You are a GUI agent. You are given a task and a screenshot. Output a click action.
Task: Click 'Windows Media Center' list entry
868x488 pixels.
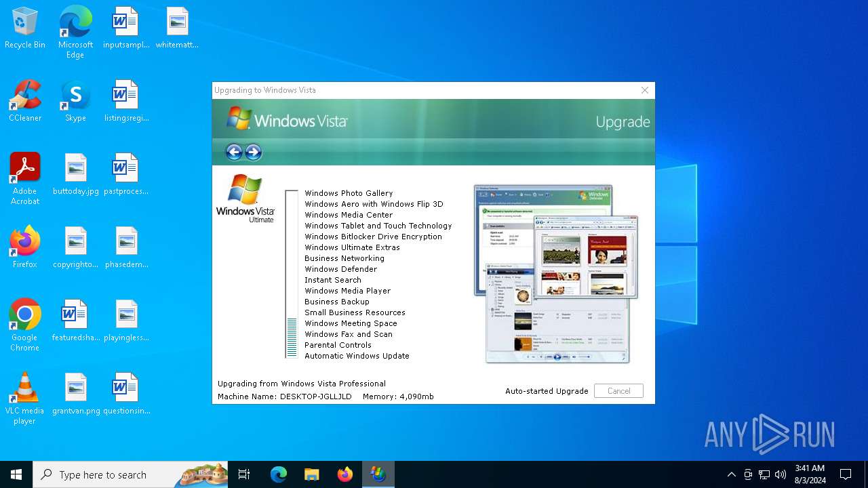point(349,215)
